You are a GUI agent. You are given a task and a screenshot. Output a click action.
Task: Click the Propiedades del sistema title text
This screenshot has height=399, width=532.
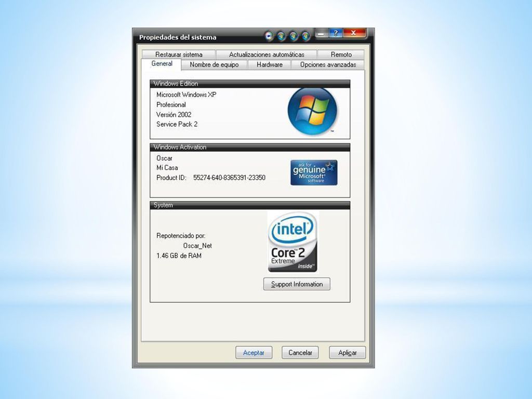tap(178, 37)
